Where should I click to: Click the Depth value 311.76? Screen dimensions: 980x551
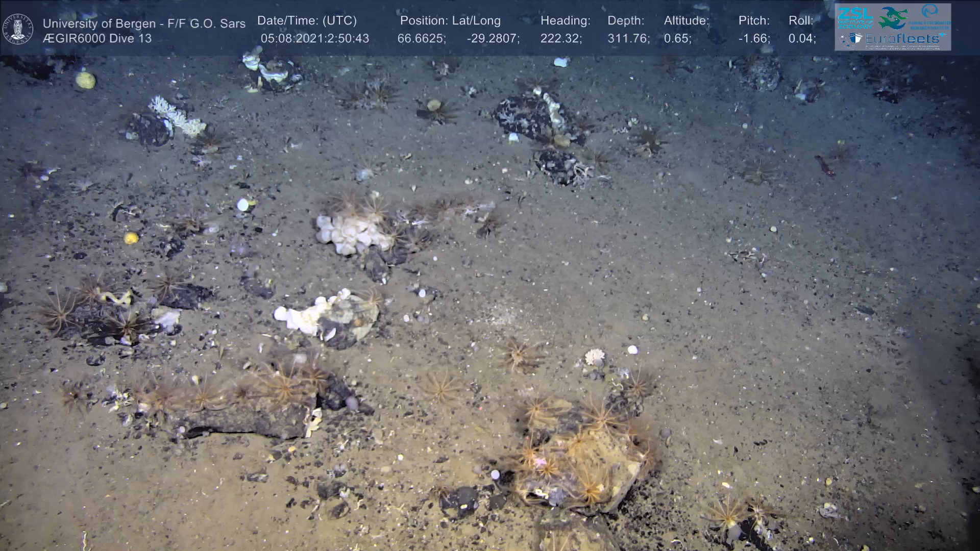(x=628, y=38)
